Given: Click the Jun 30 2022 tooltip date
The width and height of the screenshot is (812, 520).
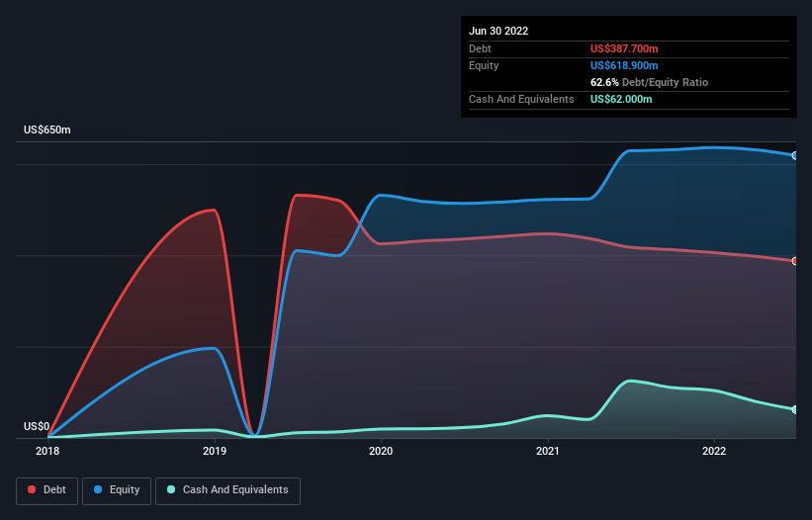Looking at the screenshot, I should pos(498,31).
